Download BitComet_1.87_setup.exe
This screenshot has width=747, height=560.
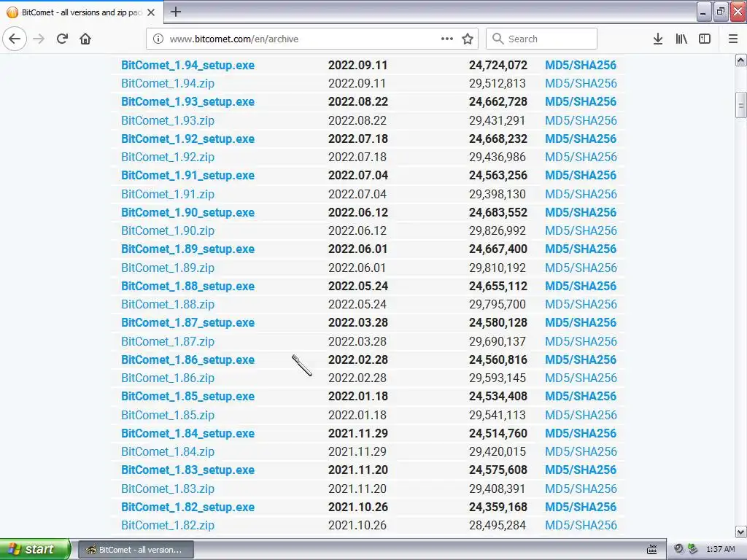[x=187, y=323]
